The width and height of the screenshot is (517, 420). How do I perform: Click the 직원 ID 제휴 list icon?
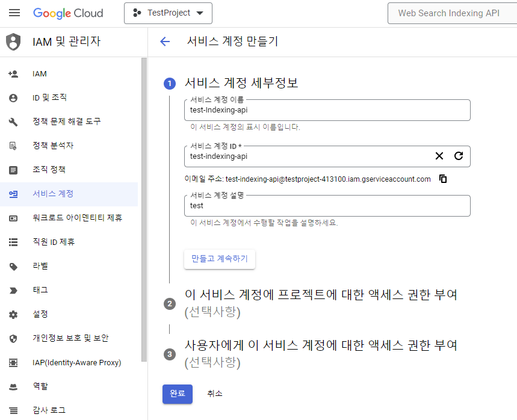13,242
